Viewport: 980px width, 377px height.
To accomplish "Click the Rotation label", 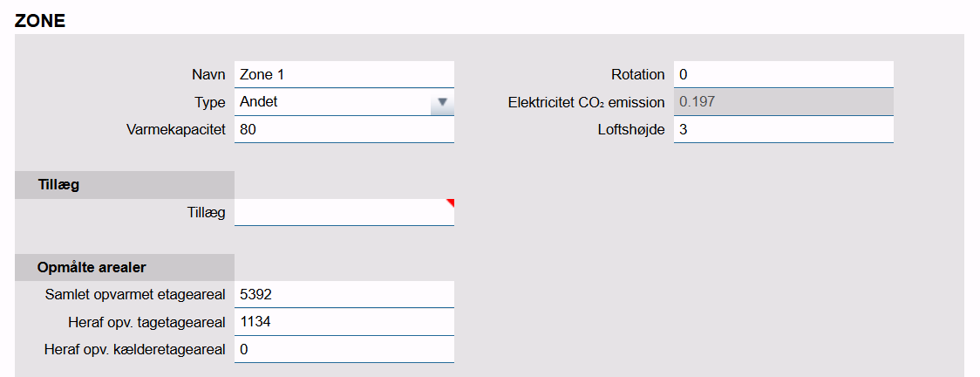I will point(638,75).
